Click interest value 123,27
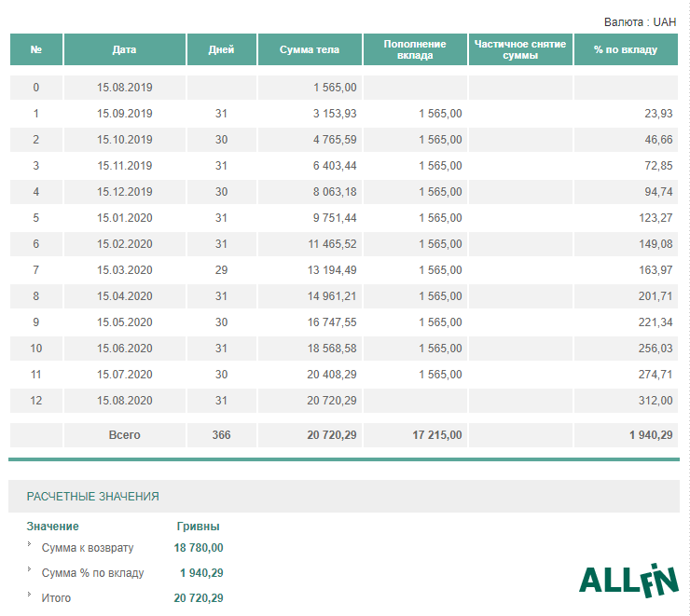This screenshot has height=616, width=690. [x=655, y=218]
